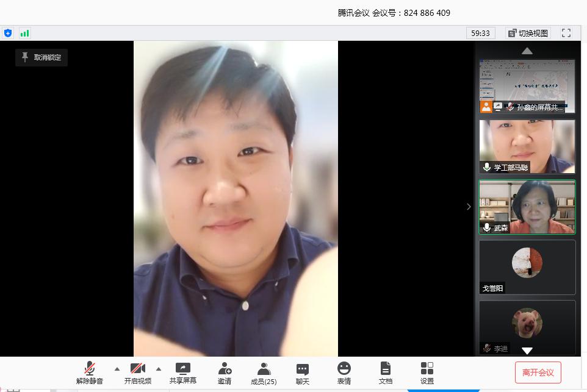587x392 pixels.
Task: Enter fullscreen with the expand icon
Action: tap(566, 33)
